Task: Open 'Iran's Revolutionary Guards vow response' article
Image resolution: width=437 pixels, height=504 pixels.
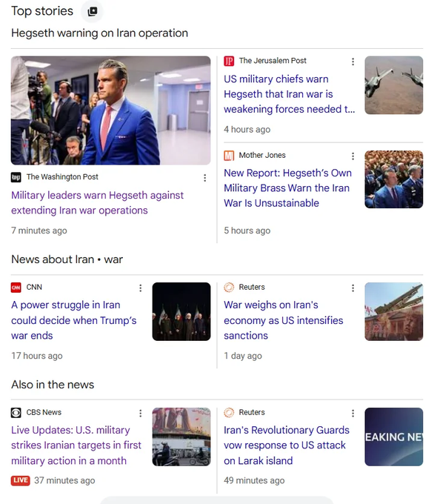Action: pyautogui.click(x=287, y=445)
